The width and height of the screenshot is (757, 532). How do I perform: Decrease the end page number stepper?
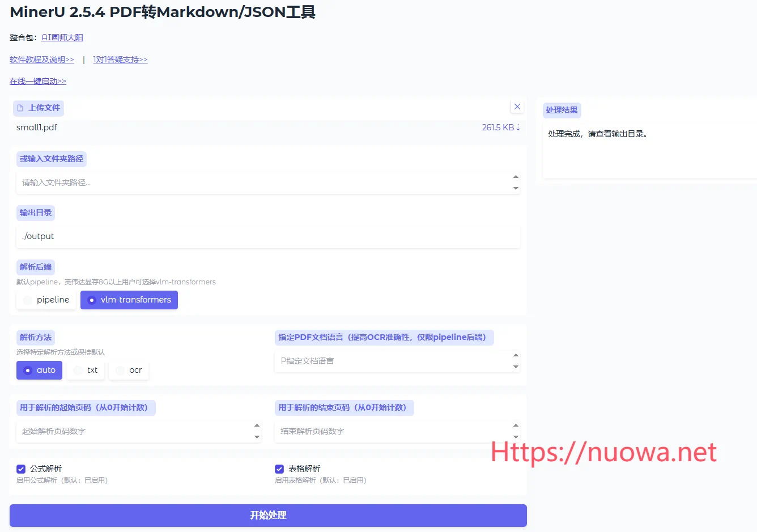click(x=516, y=437)
